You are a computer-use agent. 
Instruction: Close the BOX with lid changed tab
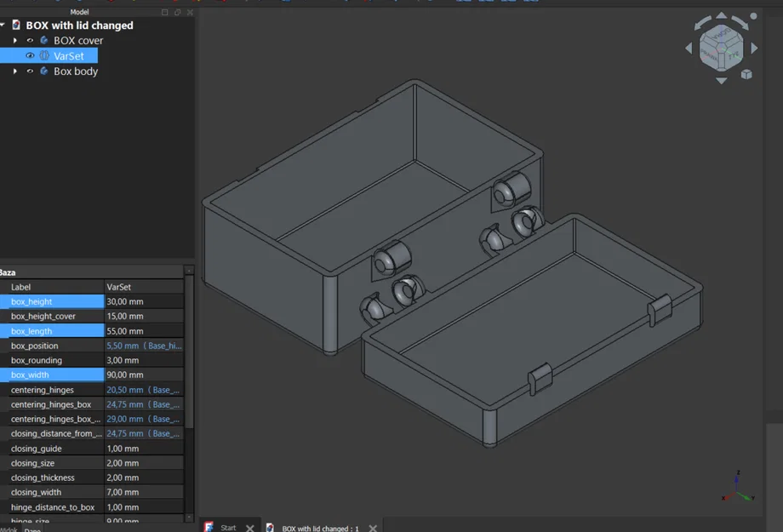click(x=373, y=528)
